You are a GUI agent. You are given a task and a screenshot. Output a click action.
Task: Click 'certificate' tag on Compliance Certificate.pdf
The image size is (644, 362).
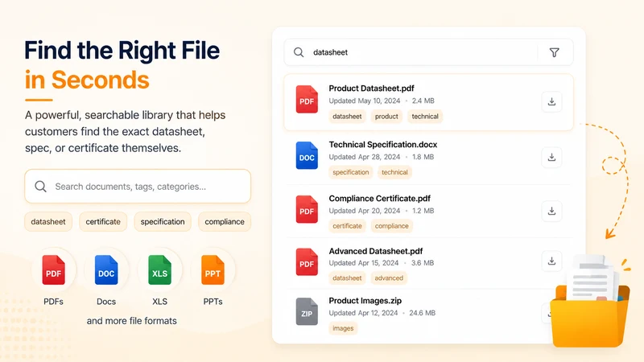coord(348,226)
